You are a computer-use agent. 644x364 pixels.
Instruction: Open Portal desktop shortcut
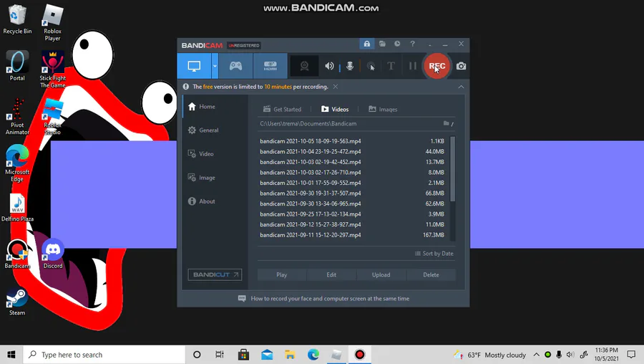17,66
